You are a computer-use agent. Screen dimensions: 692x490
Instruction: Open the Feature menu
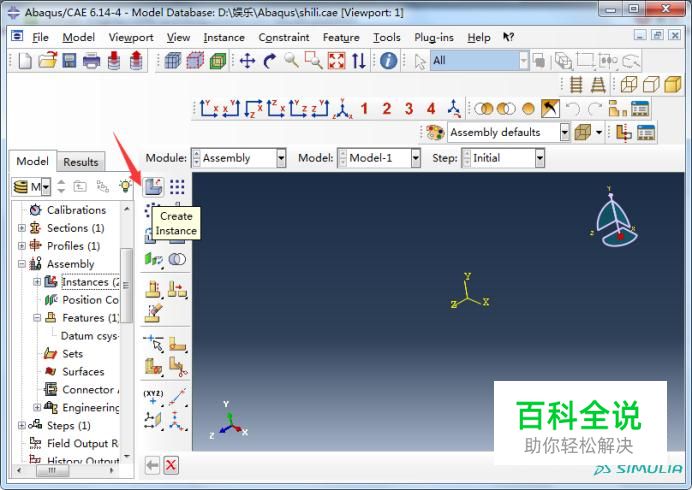pos(341,38)
